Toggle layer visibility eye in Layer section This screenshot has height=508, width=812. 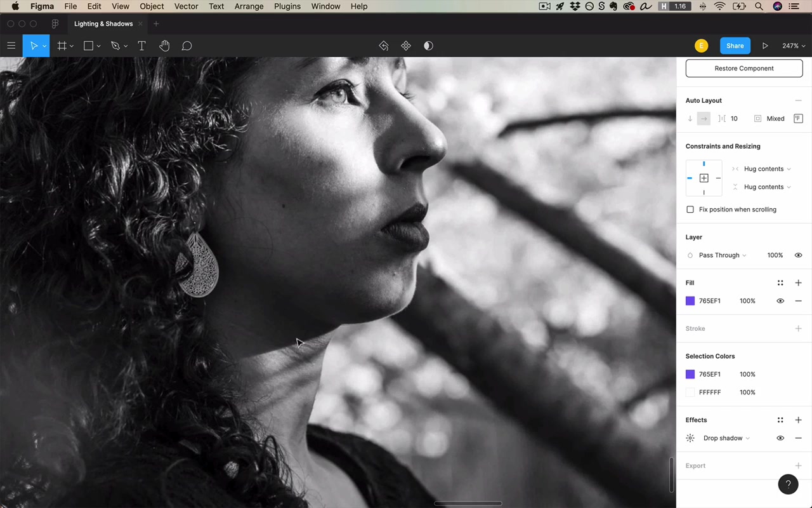coord(798,255)
